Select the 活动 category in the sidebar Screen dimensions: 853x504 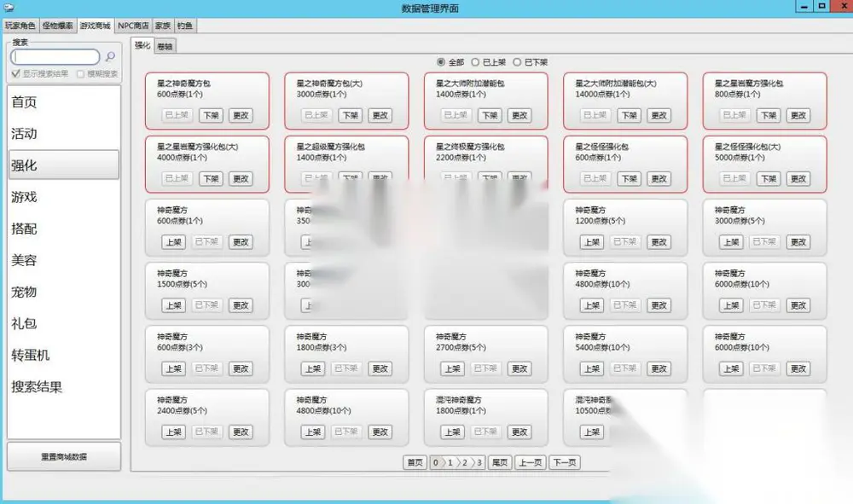point(64,134)
